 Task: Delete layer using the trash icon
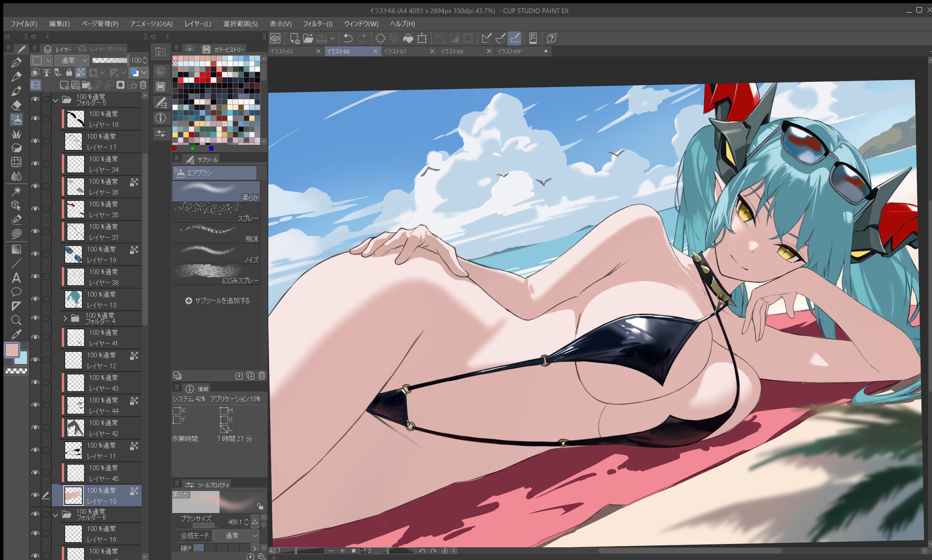click(143, 85)
